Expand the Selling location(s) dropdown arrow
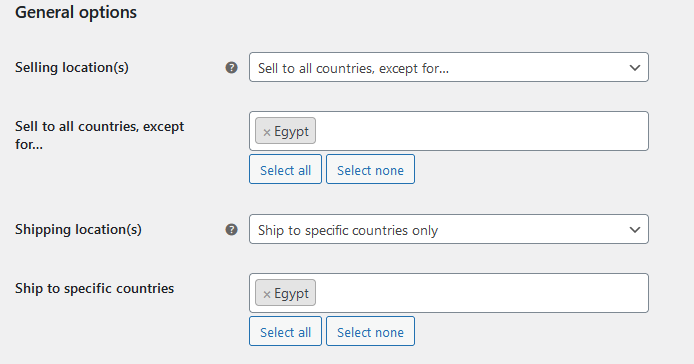This screenshot has height=364, width=694. [635, 68]
